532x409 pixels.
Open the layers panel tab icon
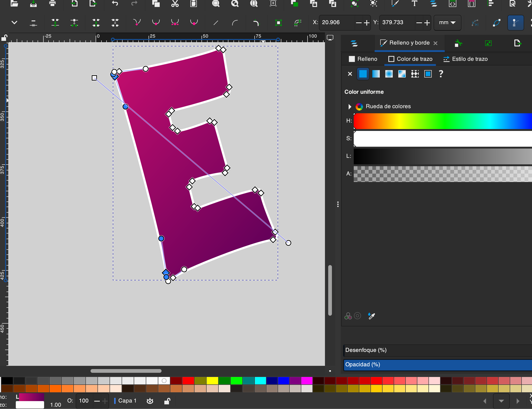[x=354, y=43]
